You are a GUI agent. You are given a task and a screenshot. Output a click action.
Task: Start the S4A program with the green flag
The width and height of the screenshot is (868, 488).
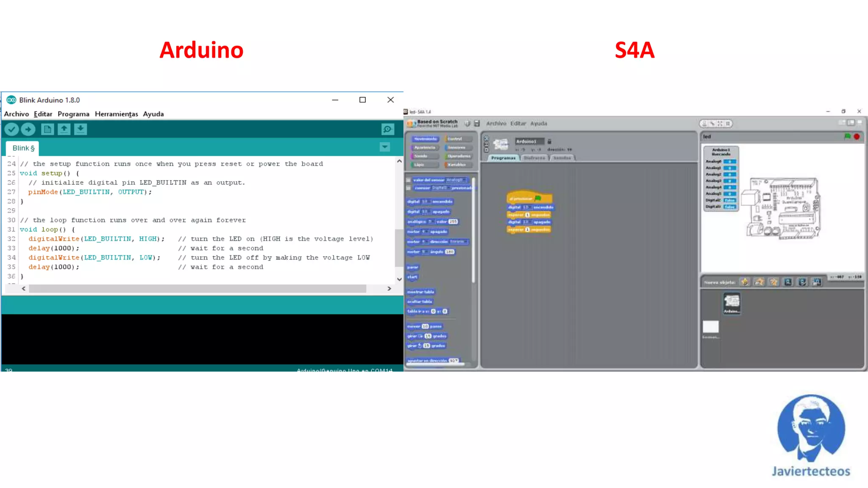tap(847, 136)
